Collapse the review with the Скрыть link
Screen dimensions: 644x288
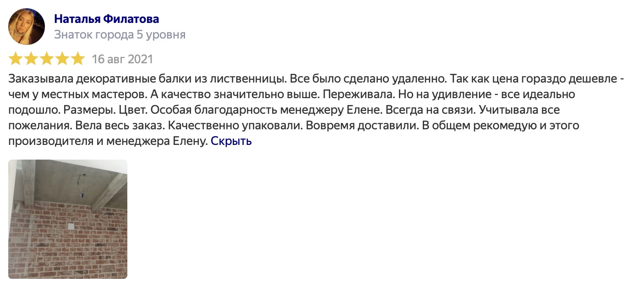[231, 141]
